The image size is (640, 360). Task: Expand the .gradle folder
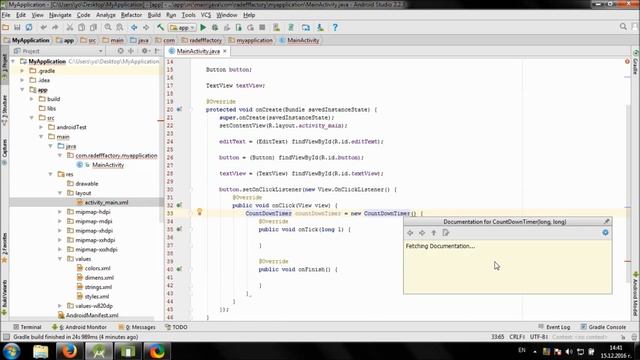pyautogui.click(x=22, y=71)
